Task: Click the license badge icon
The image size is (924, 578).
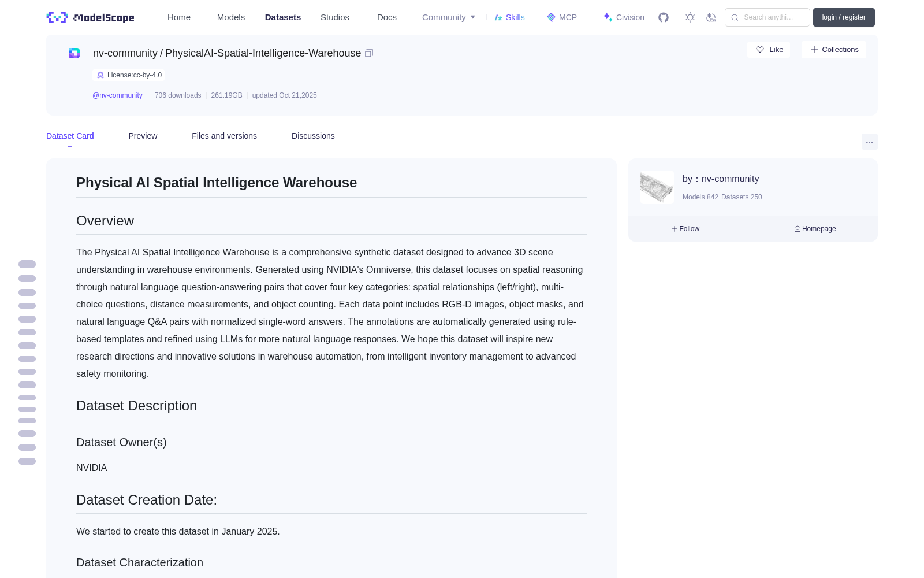Action: tap(100, 75)
